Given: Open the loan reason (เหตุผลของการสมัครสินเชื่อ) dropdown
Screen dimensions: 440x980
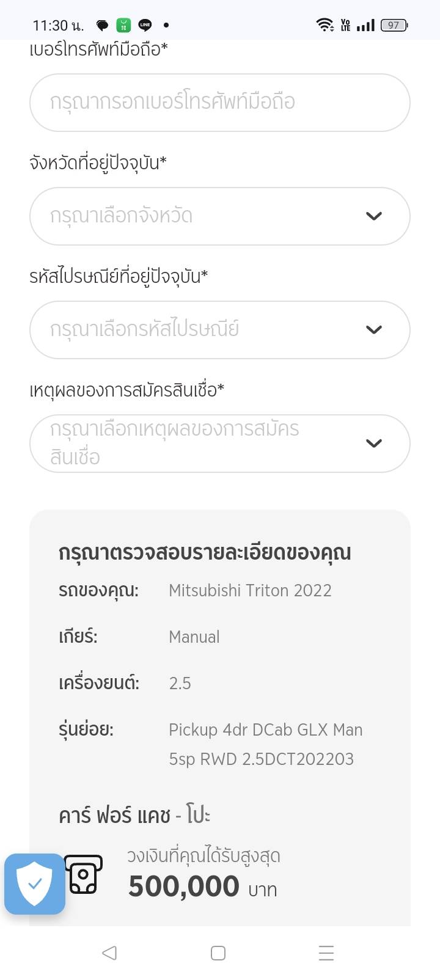Looking at the screenshot, I should (219, 444).
